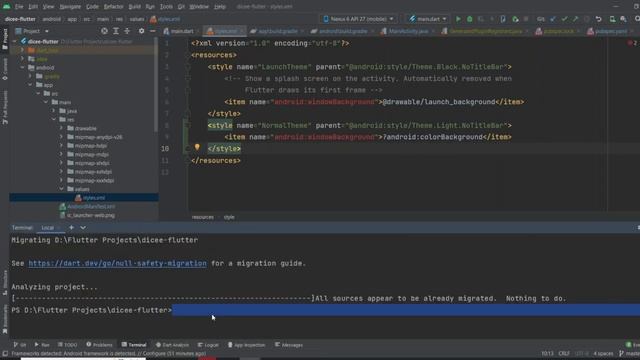Select opened file target icon in Project panel
The width and height of the screenshot is (640, 360).
104,31
